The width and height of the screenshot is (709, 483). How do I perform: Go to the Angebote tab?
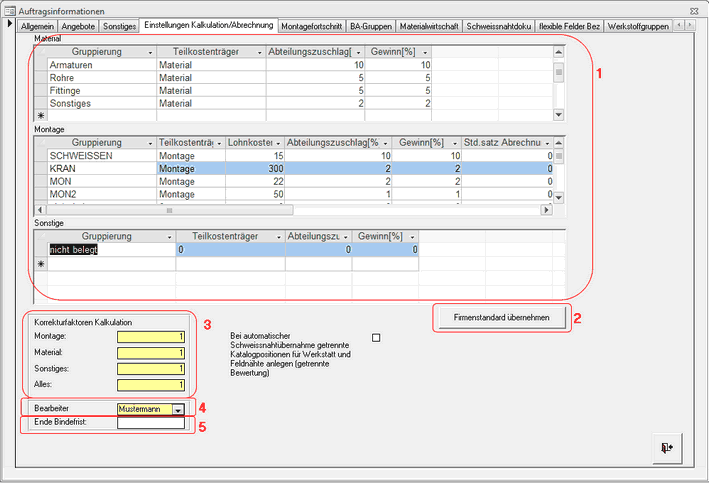pos(79,25)
